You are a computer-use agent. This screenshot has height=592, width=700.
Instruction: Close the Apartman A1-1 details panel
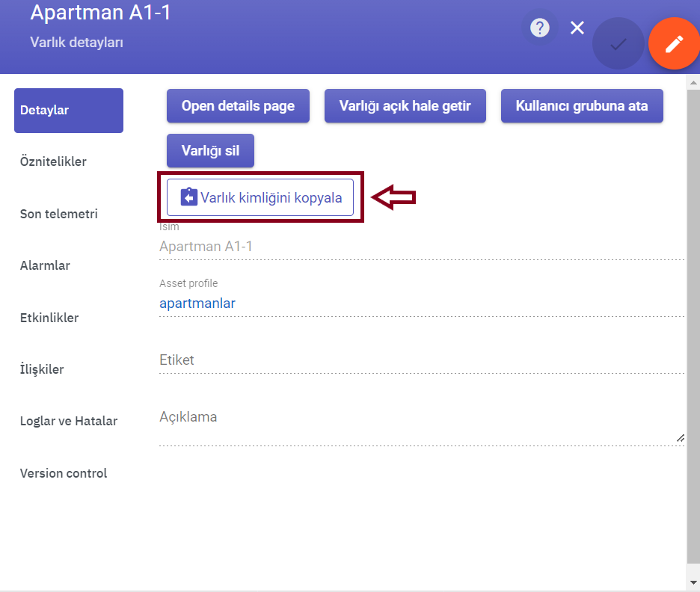577,28
